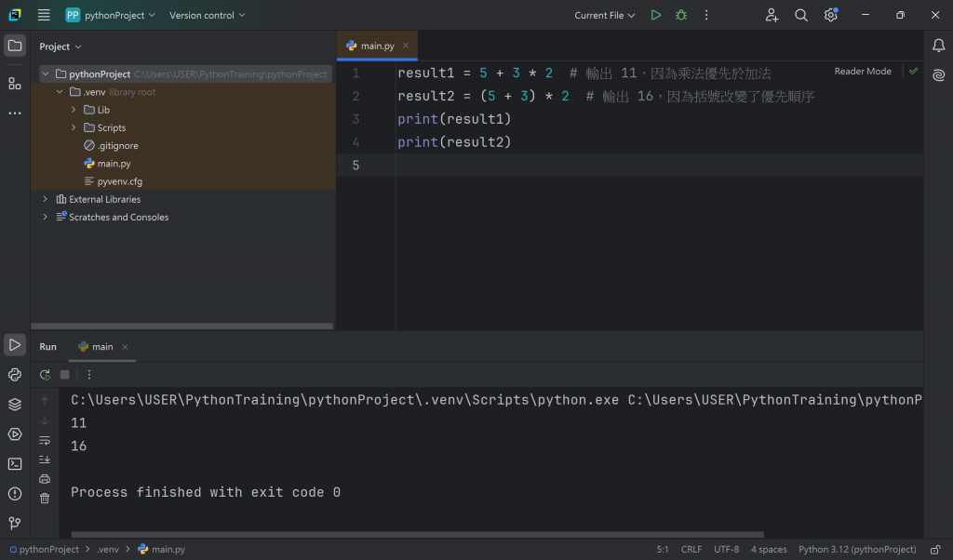Click the Debug bug icon
The width and height of the screenshot is (953, 560).
(x=681, y=15)
